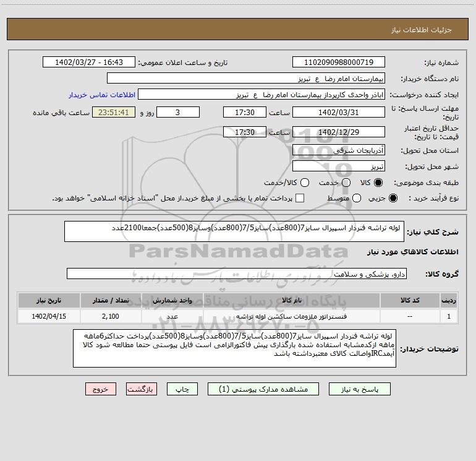Click buyer notes text area توضیحات خریدار

234,348
